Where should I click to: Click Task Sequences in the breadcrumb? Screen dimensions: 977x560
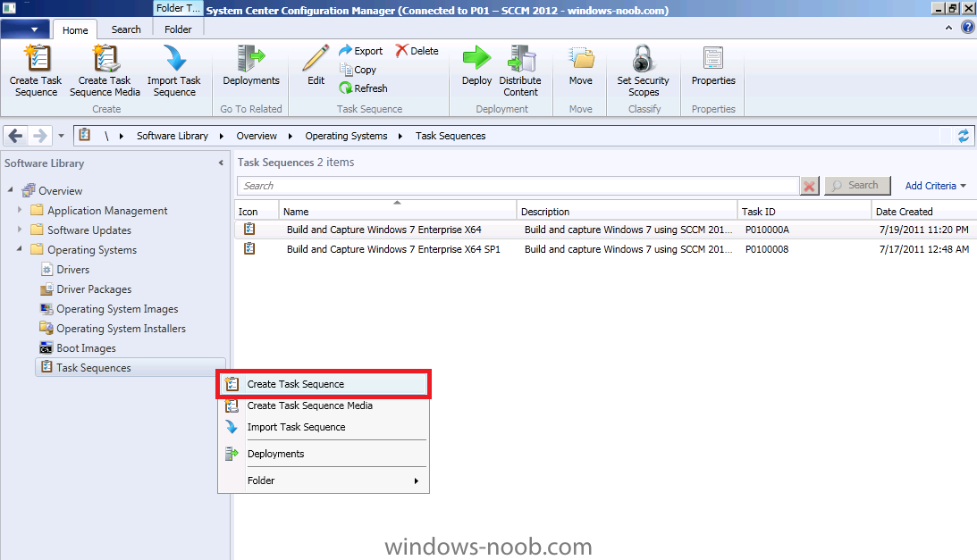(x=451, y=136)
